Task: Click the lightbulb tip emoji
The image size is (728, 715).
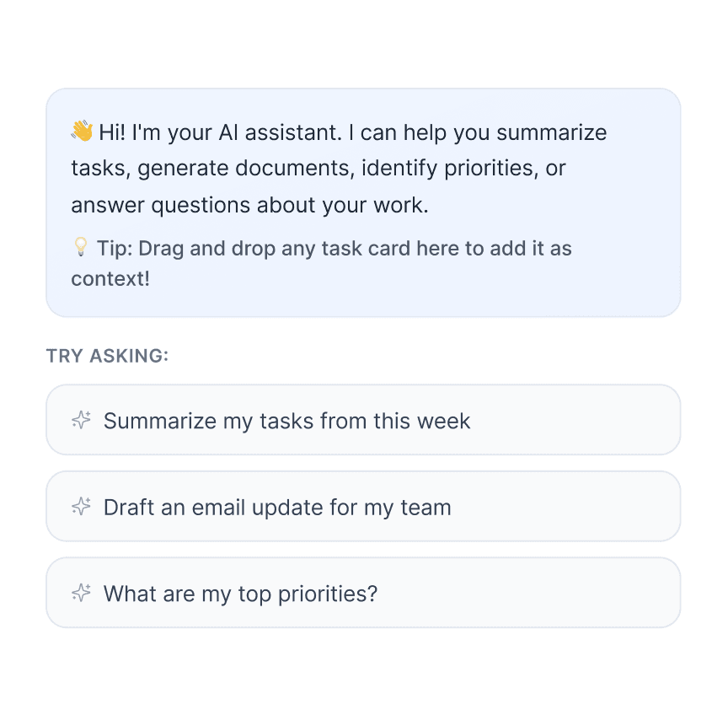Action: click(80, 247)
